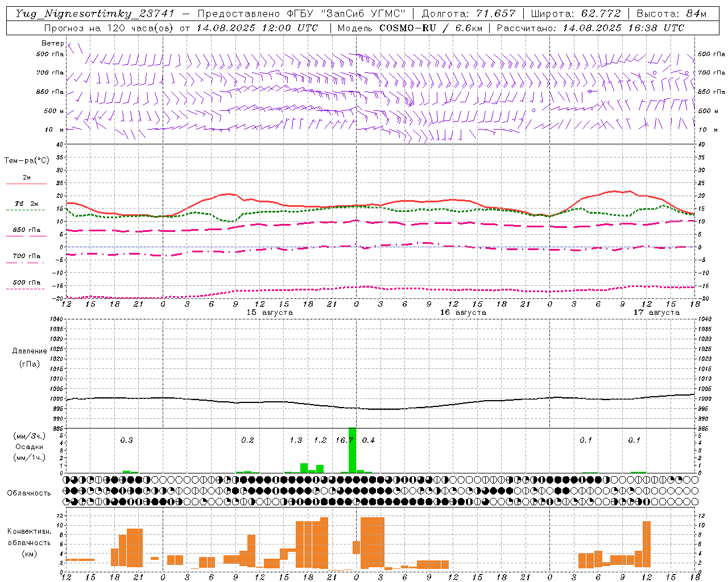Click the '15 августа' date label
The image size is (728, 582).
269,313
